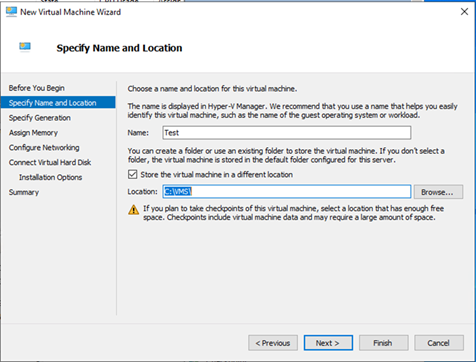The height and width of the screenshot is (362, 476).
Task: Click the yellow warning triangle icon
Action: click(x=134, y=210)
